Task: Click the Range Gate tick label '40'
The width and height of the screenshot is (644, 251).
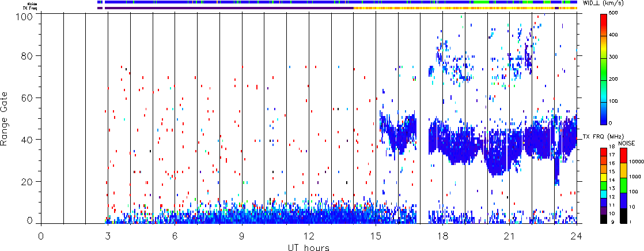Action: coord(28,140)
